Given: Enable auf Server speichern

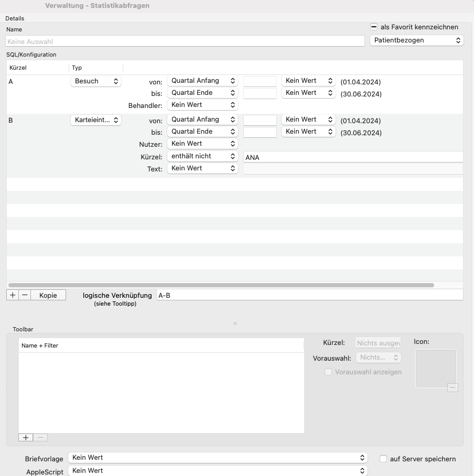Looking at the screenshot, I should (x=383, y=459).
